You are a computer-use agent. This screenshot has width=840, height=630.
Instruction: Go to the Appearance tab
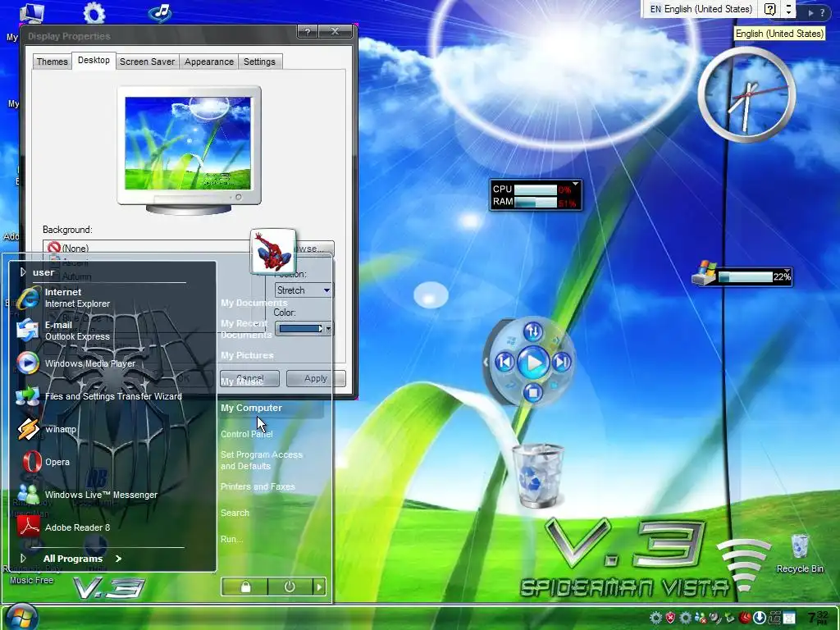pyautogui.click(x=209, y=62)
